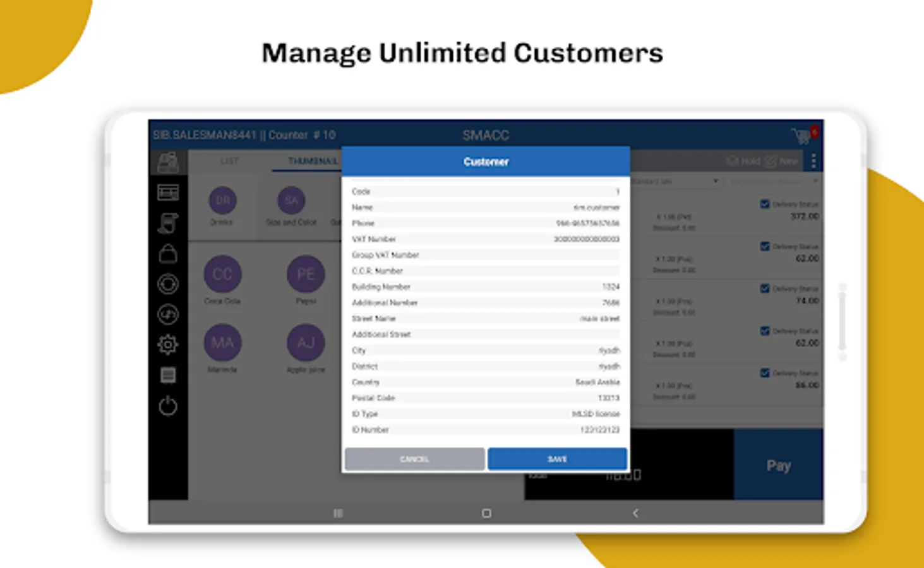
Task: Uncheck Delivery Status on the 62.00 item
Action: click(x=764, y=246)
